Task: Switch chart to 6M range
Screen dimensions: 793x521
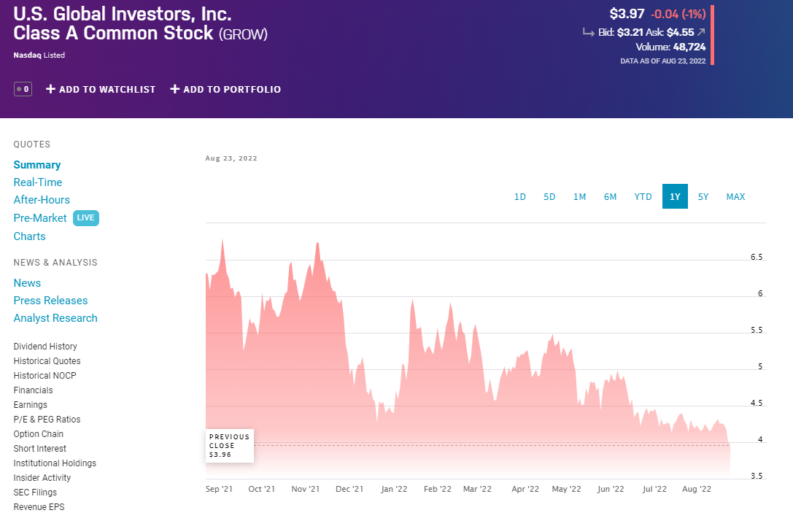Action: 610,197
